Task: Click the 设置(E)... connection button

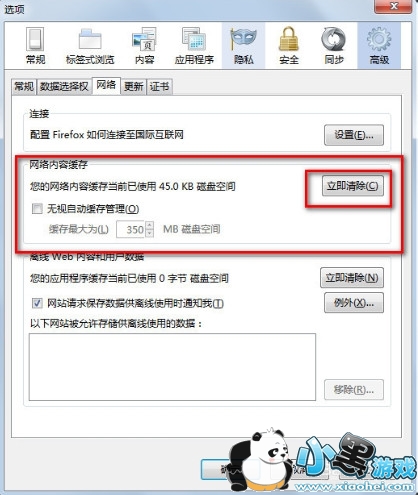Action: (x=354, y=135)
